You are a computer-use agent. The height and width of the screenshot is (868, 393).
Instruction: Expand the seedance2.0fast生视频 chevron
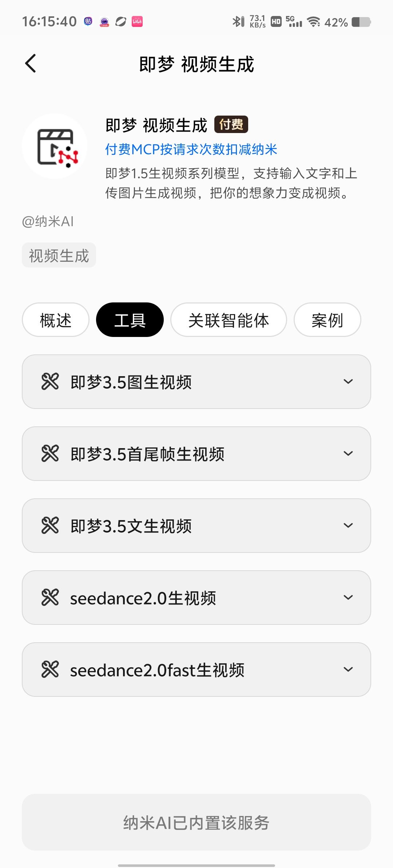(x=348, y=669)
